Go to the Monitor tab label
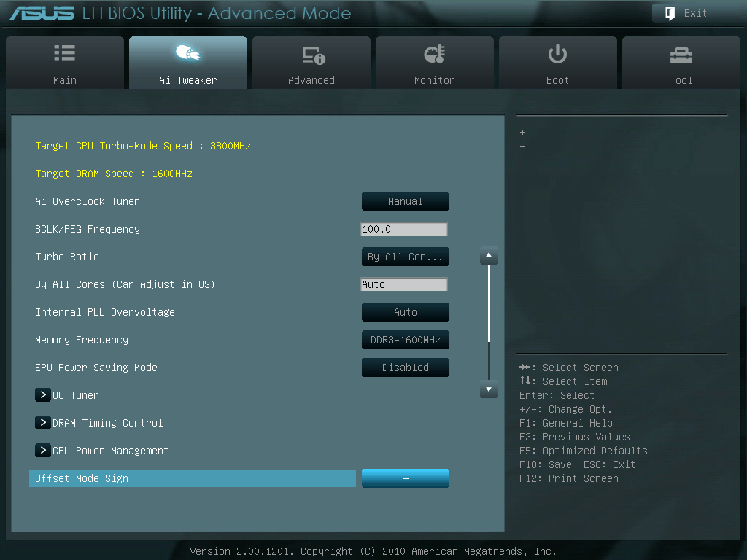The image size is (747, 560). [435, 80]
